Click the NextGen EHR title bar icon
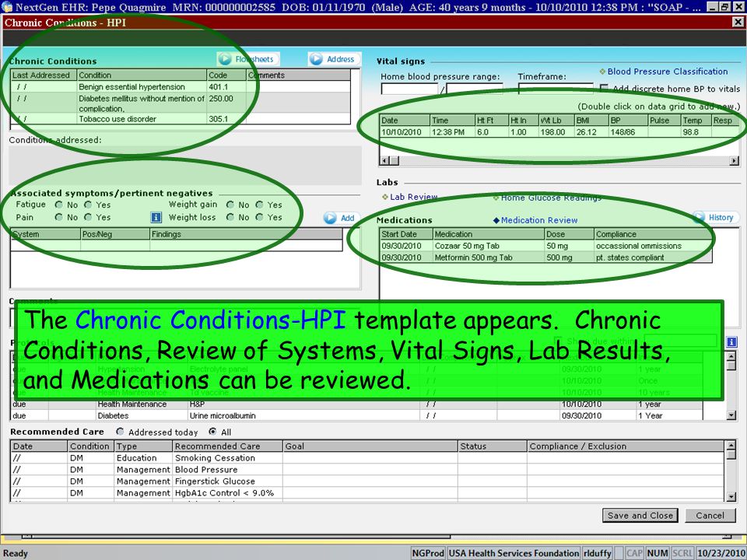Viewport: 747px width, 560px height. tap(7, 7)
